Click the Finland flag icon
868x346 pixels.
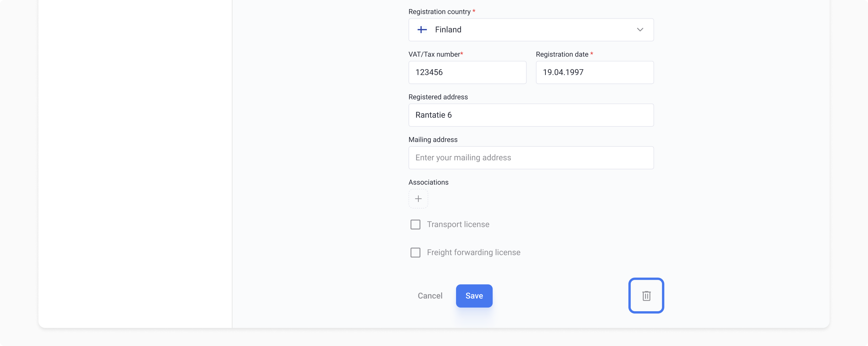(x=422, y=30)
